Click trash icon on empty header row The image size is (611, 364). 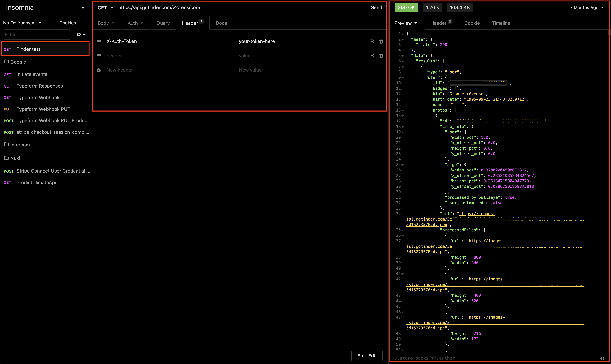click(x=381, y=56)
